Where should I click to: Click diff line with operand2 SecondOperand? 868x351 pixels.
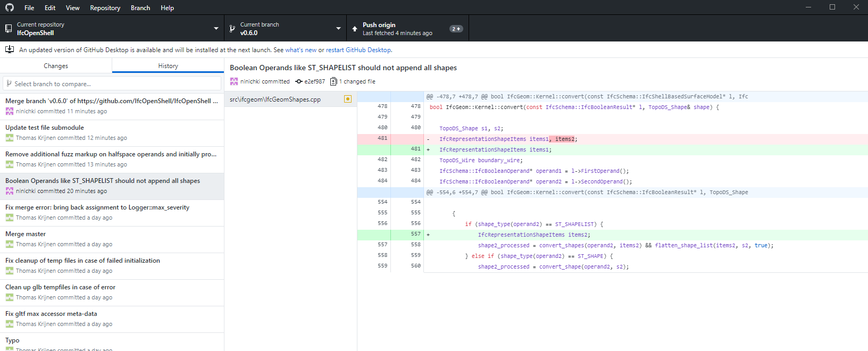[x=613, y=181]
